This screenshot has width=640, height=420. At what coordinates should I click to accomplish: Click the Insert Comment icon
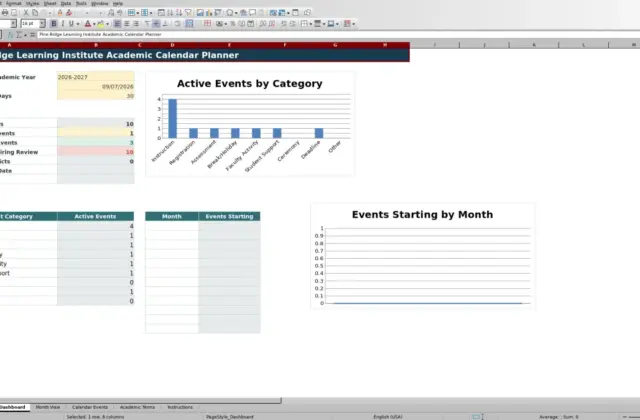point(252,13)
